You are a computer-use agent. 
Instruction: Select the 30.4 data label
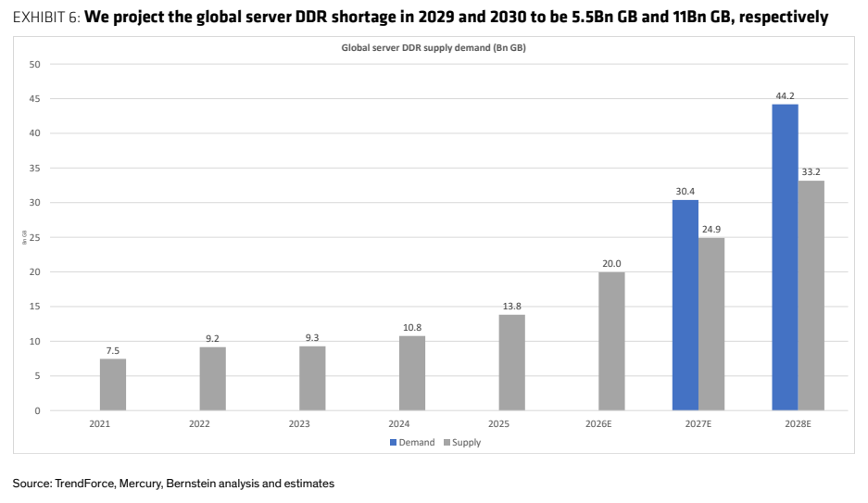click(686, 192)
